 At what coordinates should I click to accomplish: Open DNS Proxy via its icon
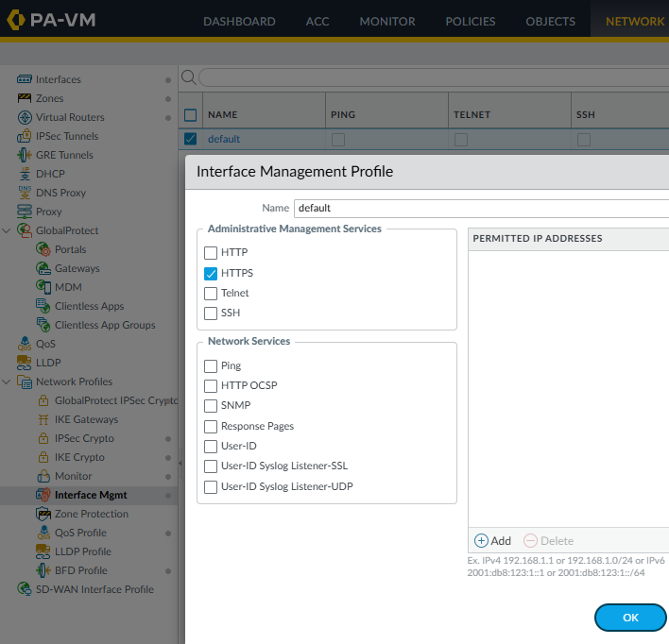(26, 193)
